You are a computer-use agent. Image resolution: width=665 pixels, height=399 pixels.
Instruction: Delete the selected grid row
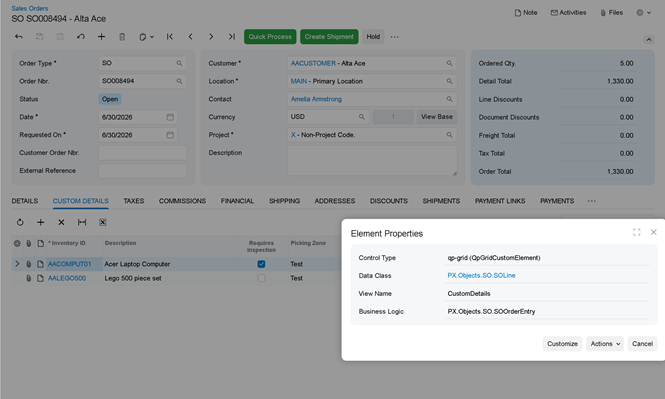click(61, 222)
